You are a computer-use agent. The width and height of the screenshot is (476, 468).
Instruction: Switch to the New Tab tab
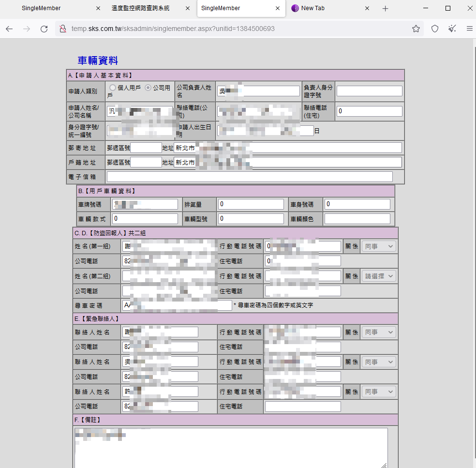pyautogui.click(x=329, y=8)
